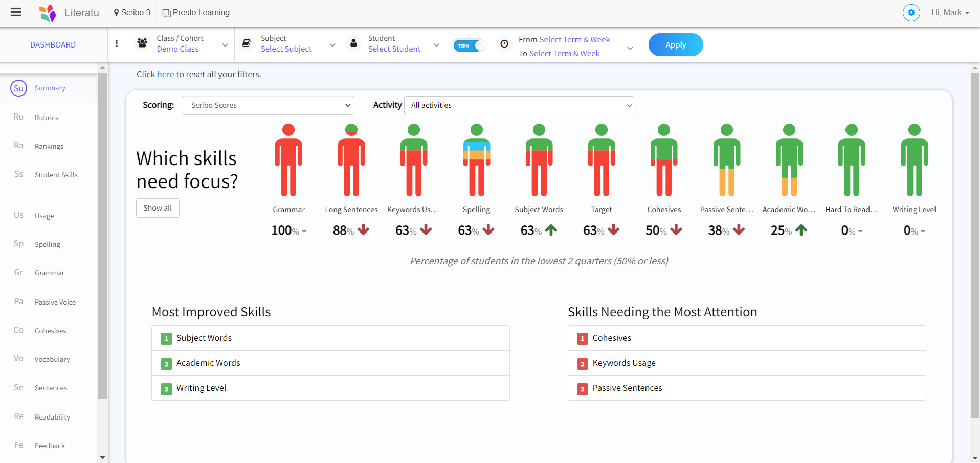This screenshot has height=463, width=980.
Task: Open the All activities dropdown
Action: coord(519,105)
